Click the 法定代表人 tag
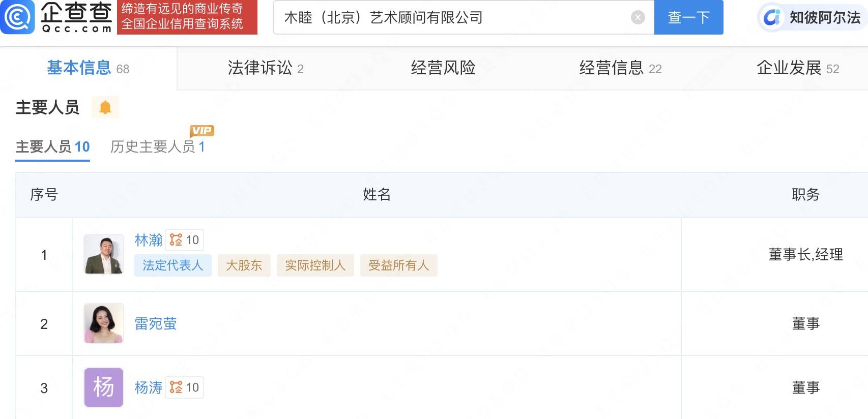Screen dimensions: 868x419 click(173, 265)
